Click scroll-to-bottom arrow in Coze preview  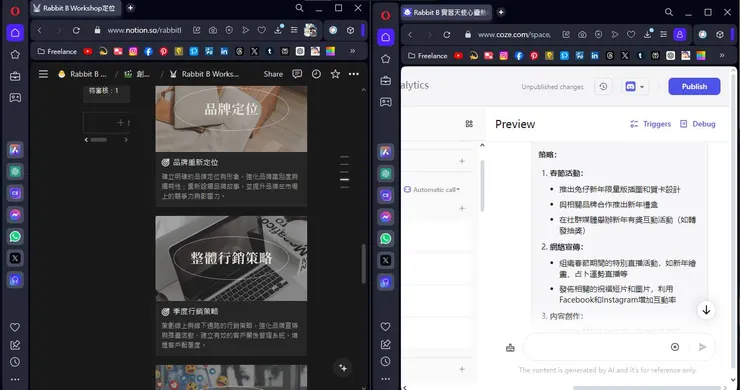tap(706, 310)
